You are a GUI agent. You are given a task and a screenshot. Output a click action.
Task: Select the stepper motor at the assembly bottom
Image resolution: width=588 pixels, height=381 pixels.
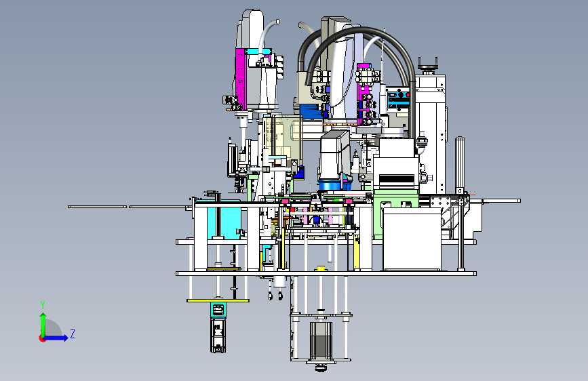[321, 341]
